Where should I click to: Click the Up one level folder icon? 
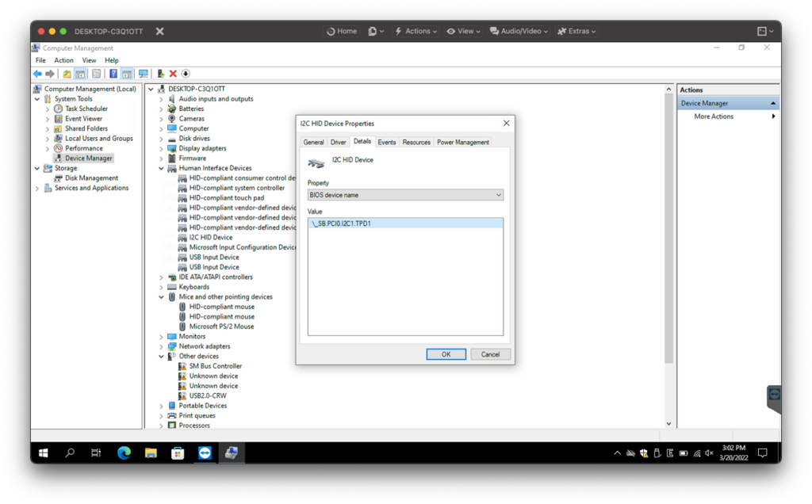[67, 74]
